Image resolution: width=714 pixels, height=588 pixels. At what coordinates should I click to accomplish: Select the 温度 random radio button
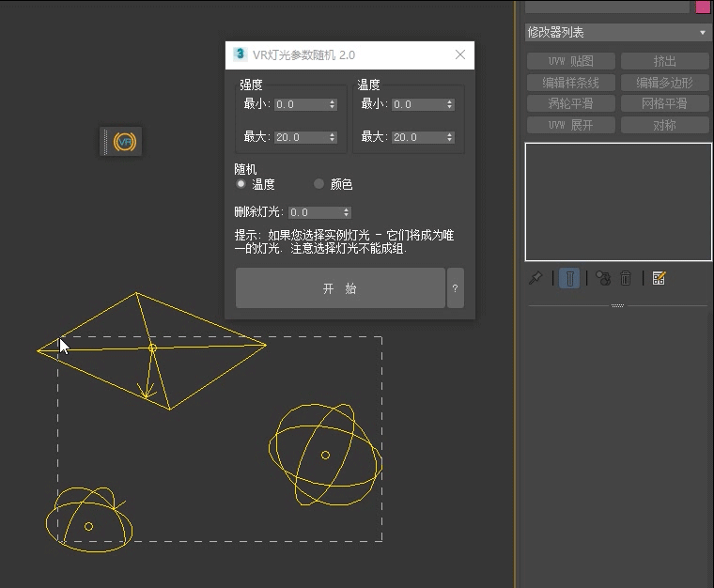click(241, 184)
